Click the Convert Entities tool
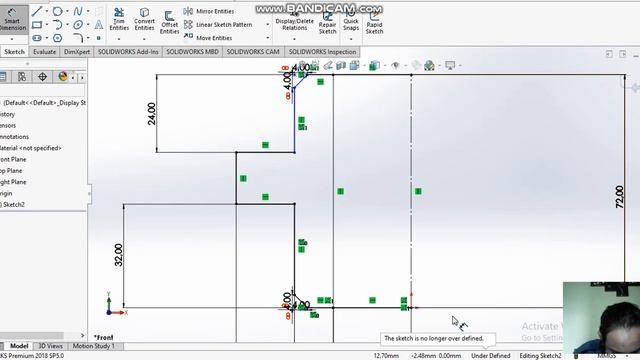The image size is (640, 360). (144, 20)
